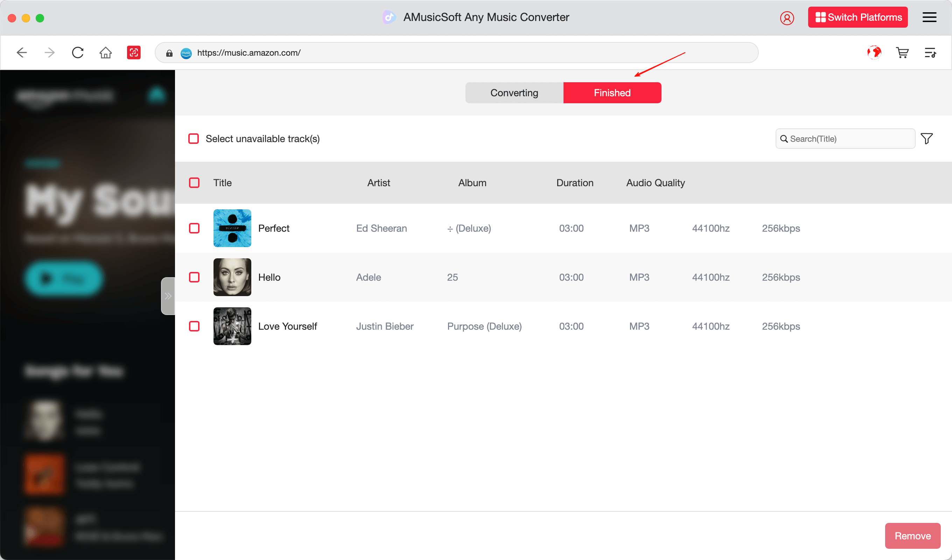
Task: Click the macOS green maximize button
Action: click(40, 18)
